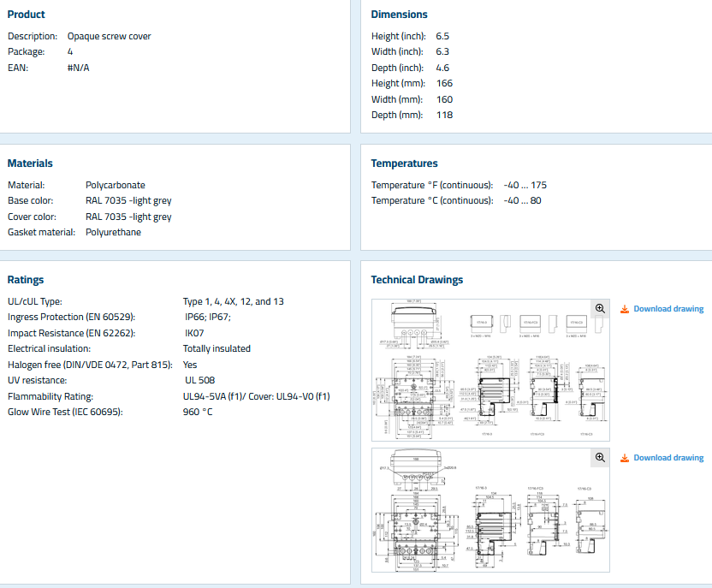
Task: Click the Technical Drawings heading
Action: point(417,280)
